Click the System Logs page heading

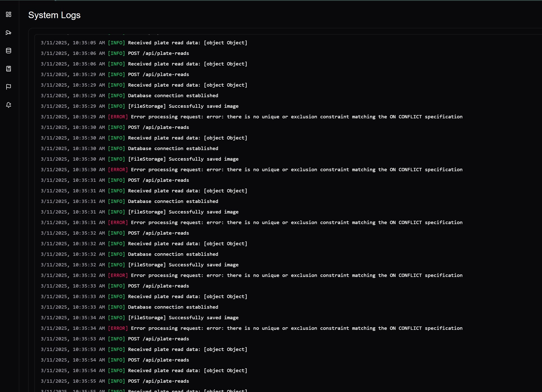coord(54,15)
